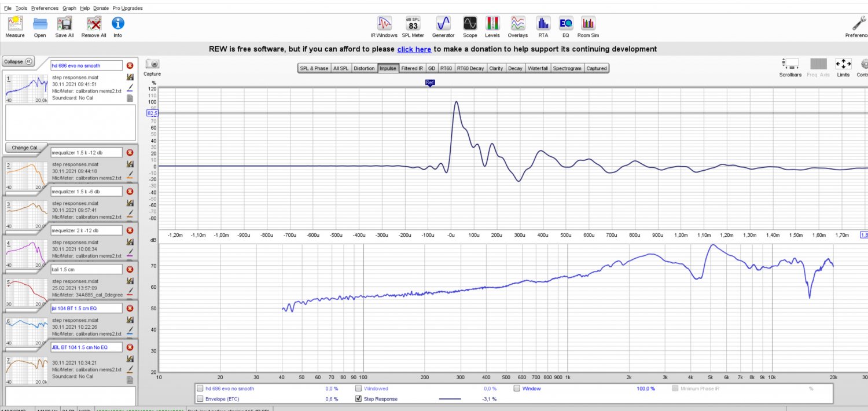Follow the 'click here' donation link
Viewport: 868px width, 411px height.
pyautogui.click(x=414, y=49)
